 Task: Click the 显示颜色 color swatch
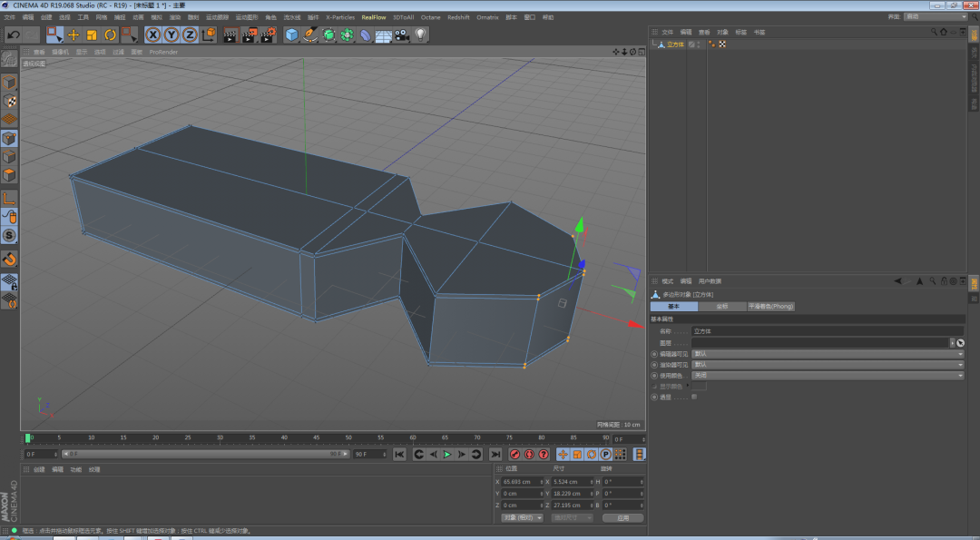pos(700,386)
